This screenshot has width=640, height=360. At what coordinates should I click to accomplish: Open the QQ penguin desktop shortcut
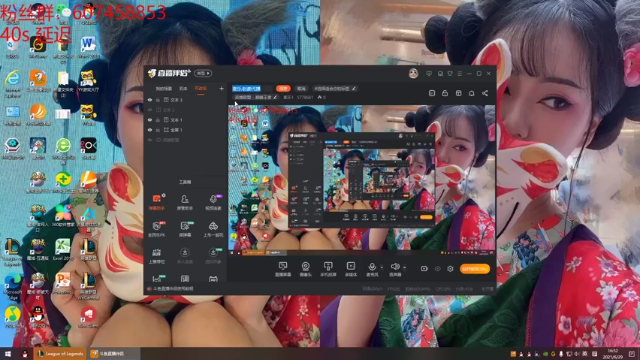point(38,316)
